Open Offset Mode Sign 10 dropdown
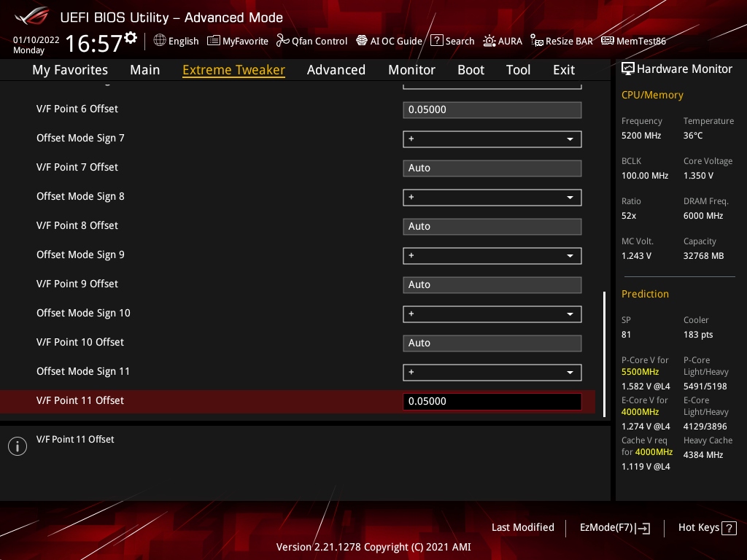The image size is (747, 560). (492, 314)
